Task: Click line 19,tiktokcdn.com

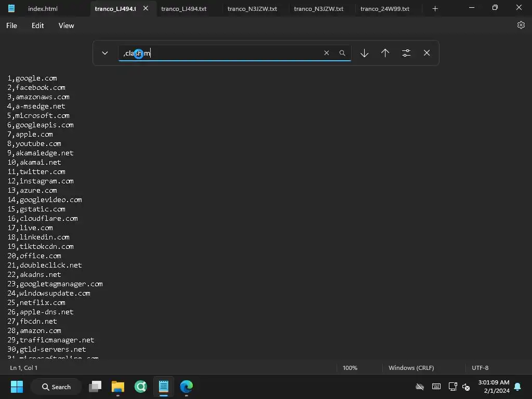Action: (x=41, y=247)
